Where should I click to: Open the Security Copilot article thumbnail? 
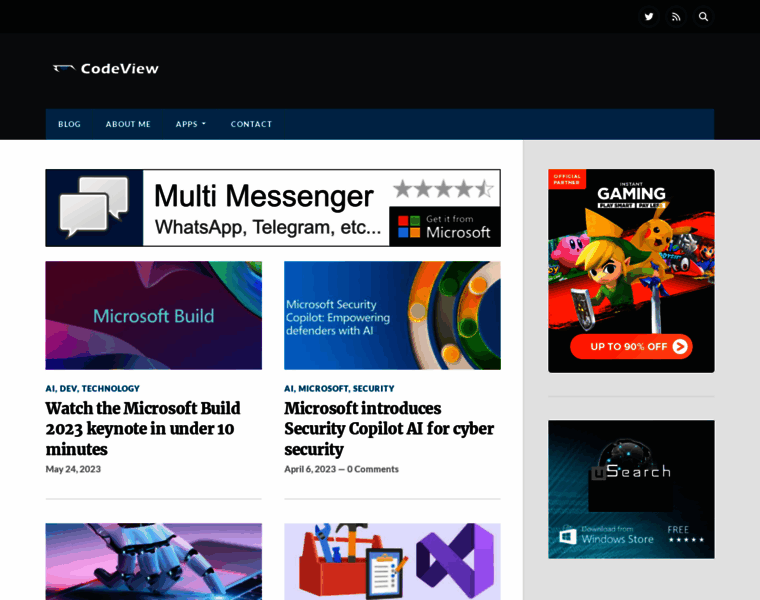click(x=392, y=316)
